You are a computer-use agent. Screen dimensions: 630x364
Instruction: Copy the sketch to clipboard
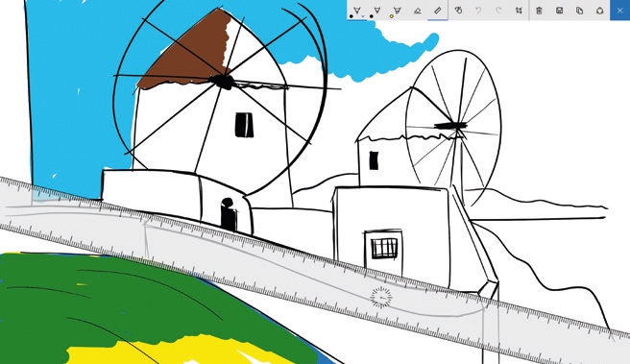(579, 11)
